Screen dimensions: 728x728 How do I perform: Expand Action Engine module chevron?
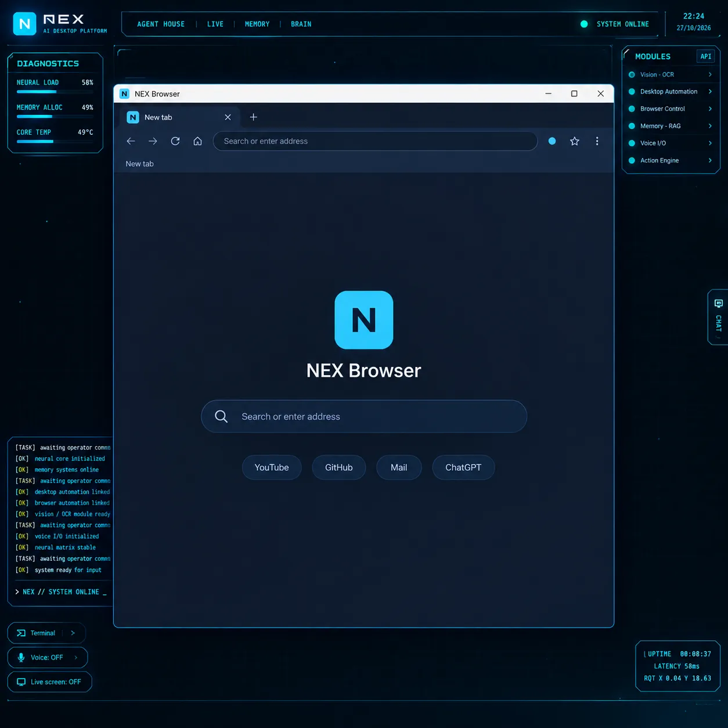(x=710, y=160)
